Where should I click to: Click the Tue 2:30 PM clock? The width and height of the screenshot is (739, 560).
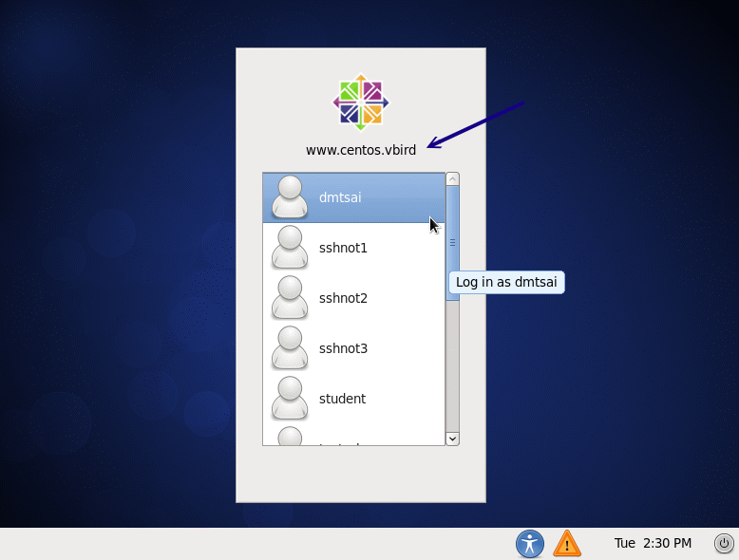pos(653,544)
